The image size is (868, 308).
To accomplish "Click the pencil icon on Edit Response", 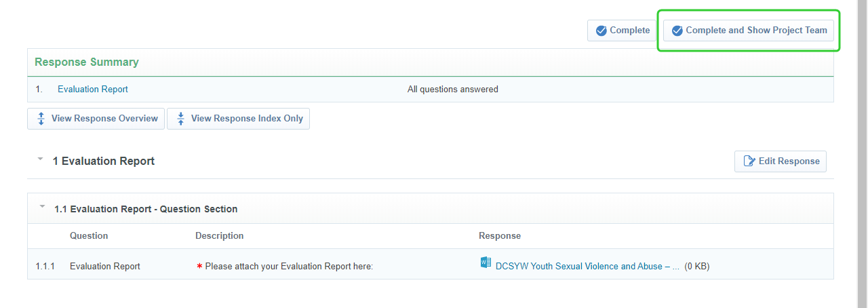I will tap(749, 161).
